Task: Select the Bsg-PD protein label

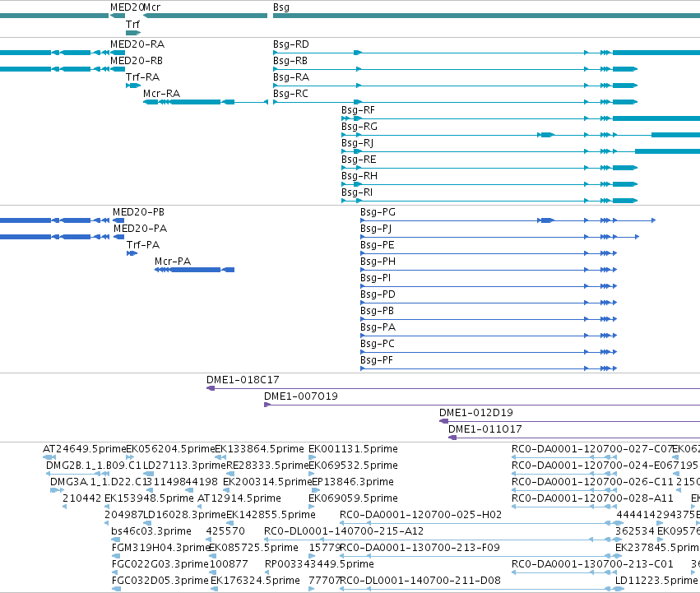Action: (378, 294)
